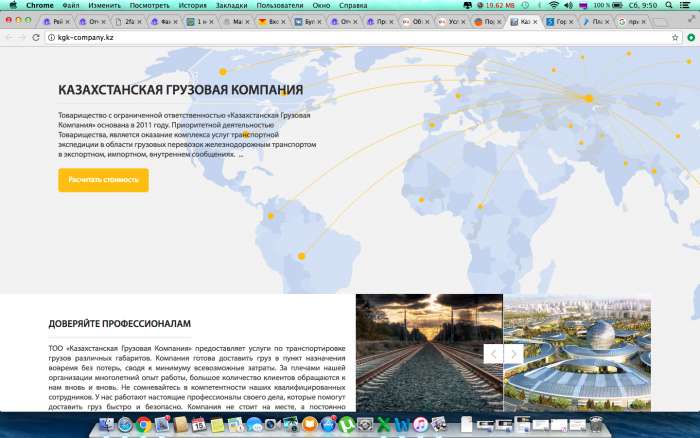The height and width of the screenshot is (438, 700).
Task: Click the EXPO dome complex slide image
Action: coord(577,355)
